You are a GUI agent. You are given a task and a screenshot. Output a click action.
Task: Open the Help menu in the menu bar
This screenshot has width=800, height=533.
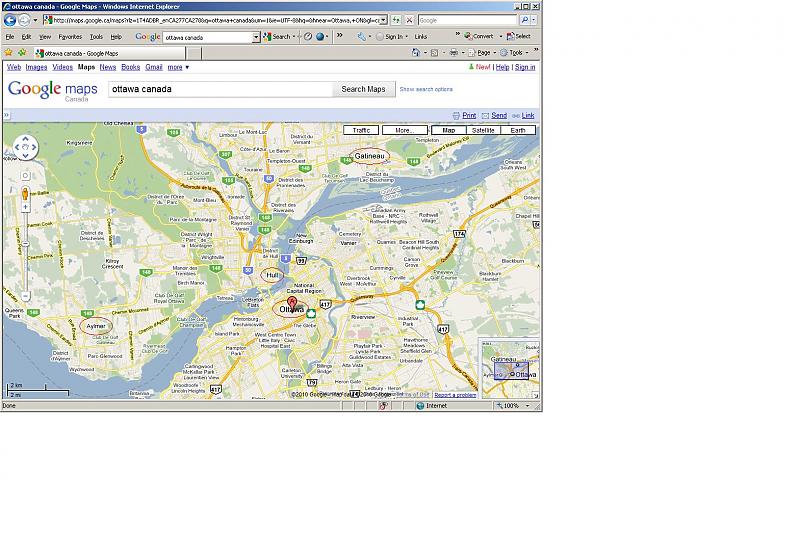click(x=116, y=37)
